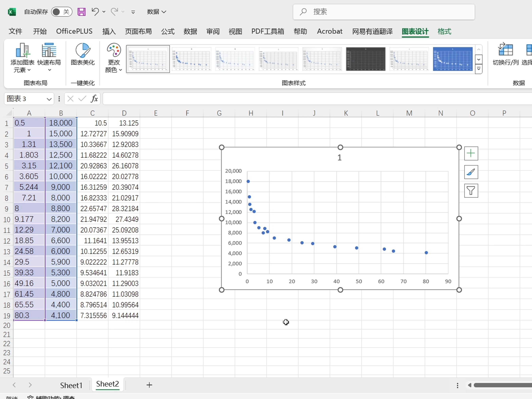Click the previous sheet navigation arrow
The image size is (532, 399).
(x=14, y=385)
